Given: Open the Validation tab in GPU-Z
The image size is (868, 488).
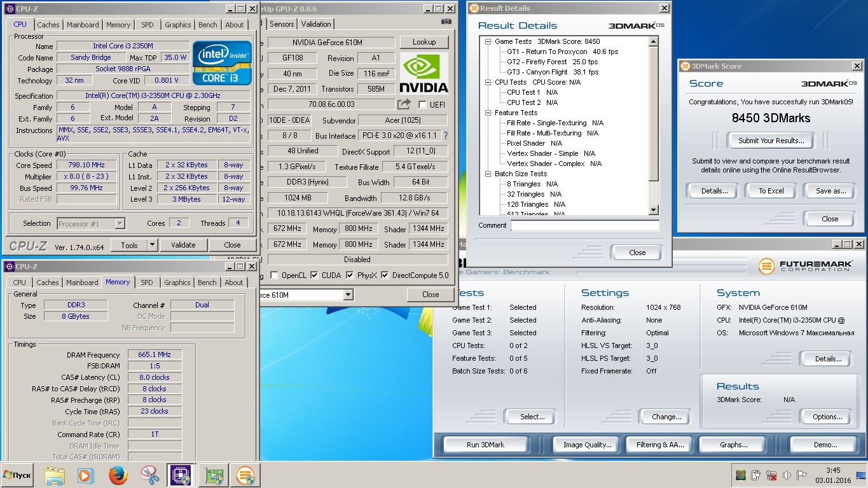Looking at the screenshot, I should point(316,24).
